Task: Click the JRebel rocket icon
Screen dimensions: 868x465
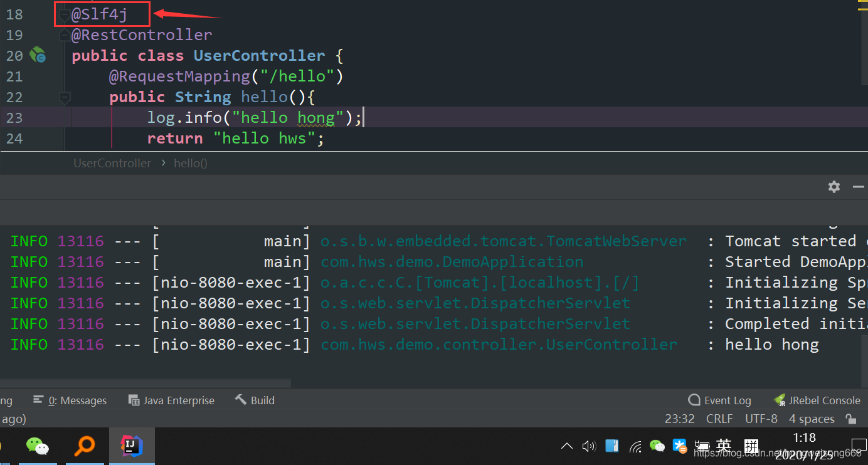Action: pyautogui.click(x=780, y=400)
